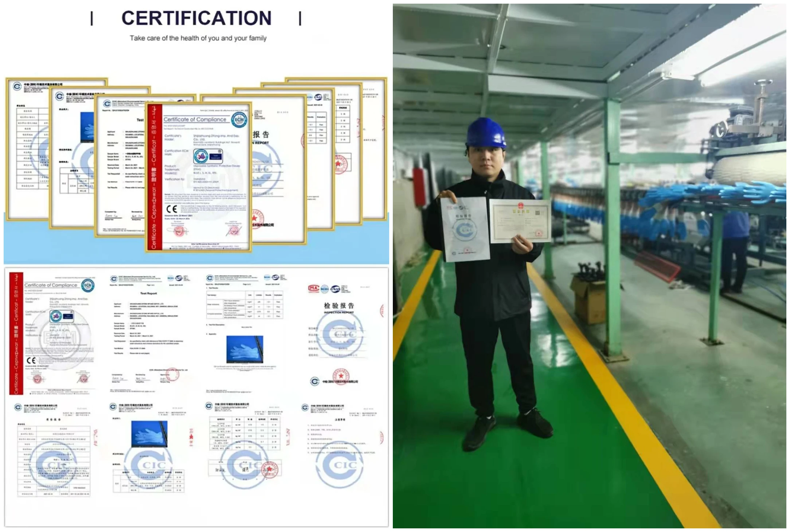Click the red CMA logo on the inspection report
Viewport: 790px width, 532px height.
[313, 288]
